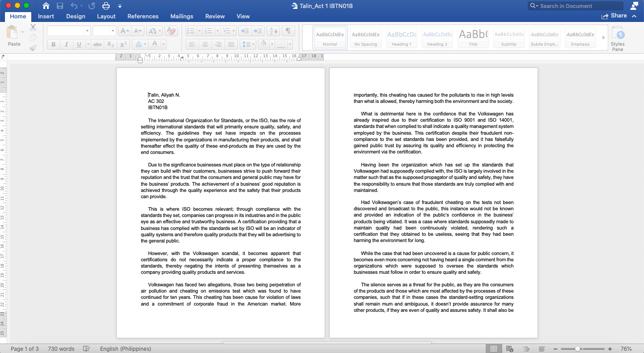
Task: Apply the Heading 1 style
Action: coord(402,38)
